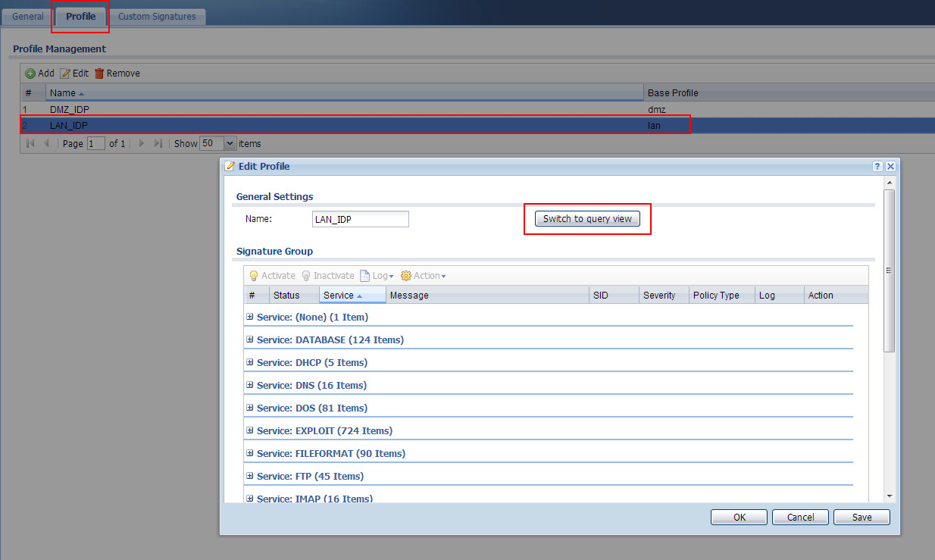The width and height of the screenshot is (935, 560).
Task: Switch to the General tab
Action: (28, 16)
